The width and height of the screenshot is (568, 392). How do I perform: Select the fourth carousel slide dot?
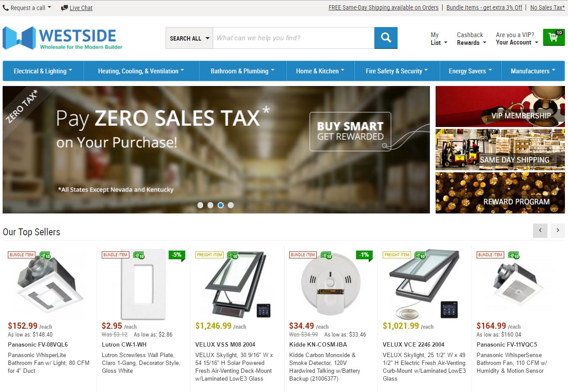pyautogui.click(x=231, y=205)
